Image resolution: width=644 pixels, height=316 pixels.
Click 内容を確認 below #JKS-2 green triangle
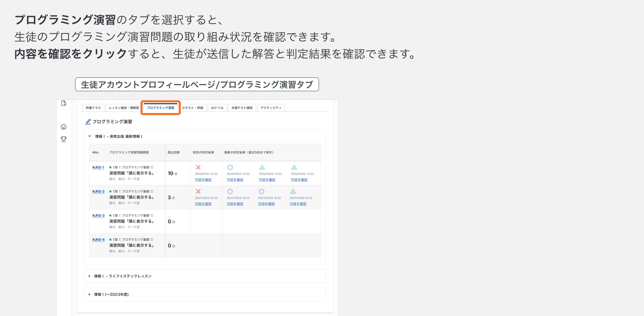[x=298, y=204]
